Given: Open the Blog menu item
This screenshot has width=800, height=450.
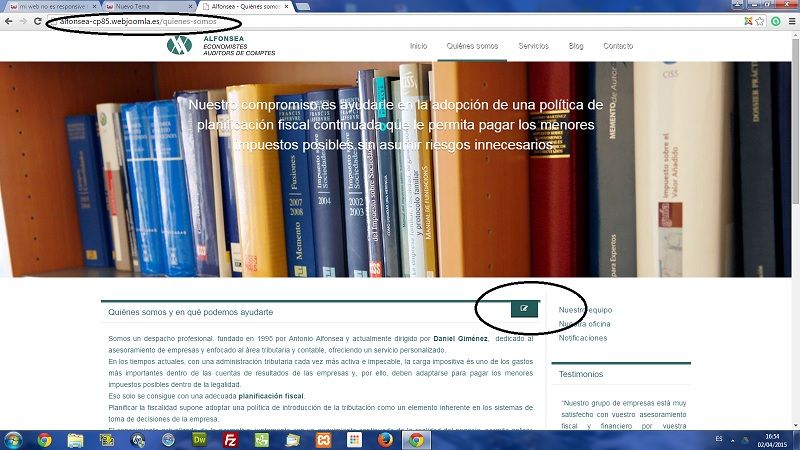Looking at the screenshot, I should 576,46.
